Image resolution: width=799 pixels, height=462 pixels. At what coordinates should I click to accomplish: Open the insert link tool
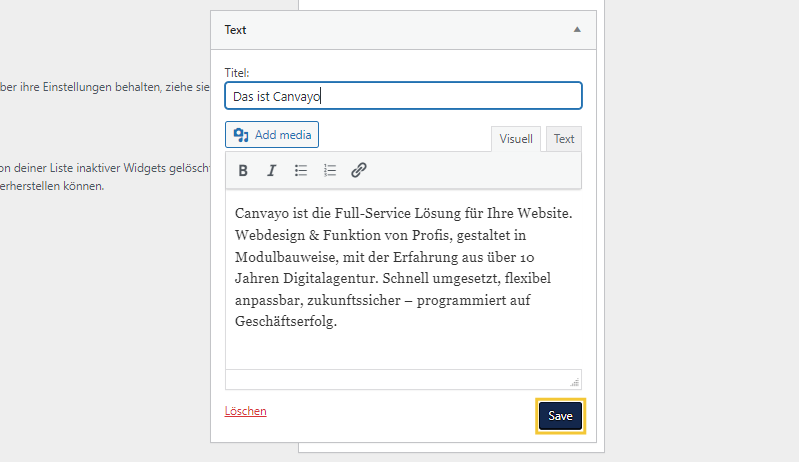pos(359,171)
